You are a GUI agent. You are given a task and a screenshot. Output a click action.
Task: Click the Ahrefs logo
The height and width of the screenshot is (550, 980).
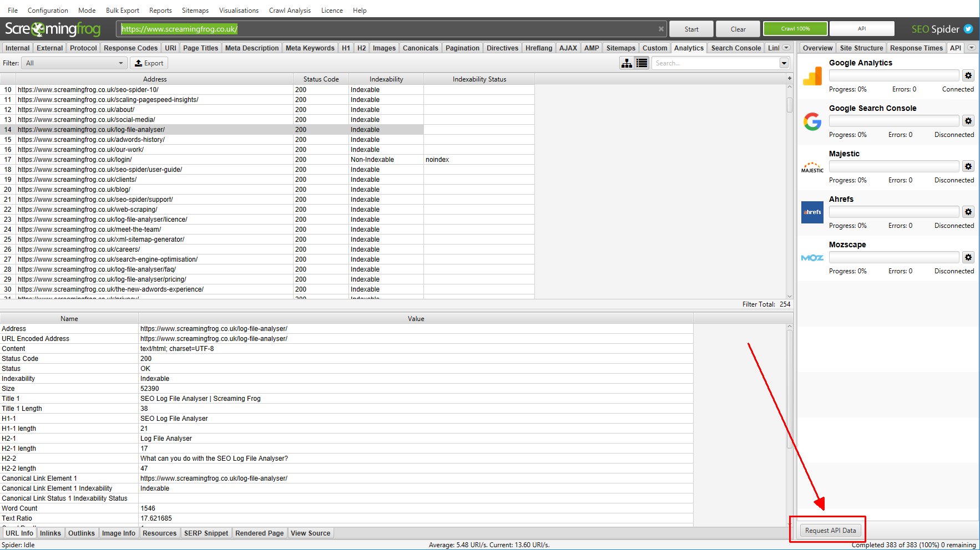(x=812, y=212)
